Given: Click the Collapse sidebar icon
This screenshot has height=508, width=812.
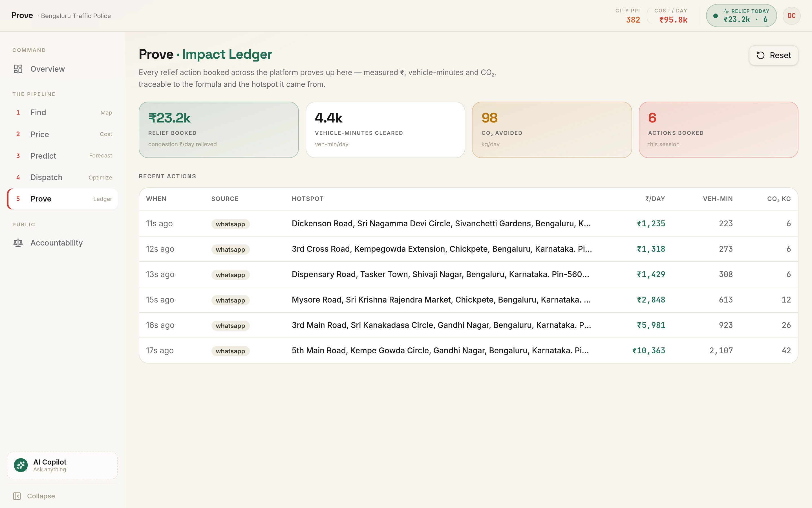Looking at the screenshot, I should 17,496.
